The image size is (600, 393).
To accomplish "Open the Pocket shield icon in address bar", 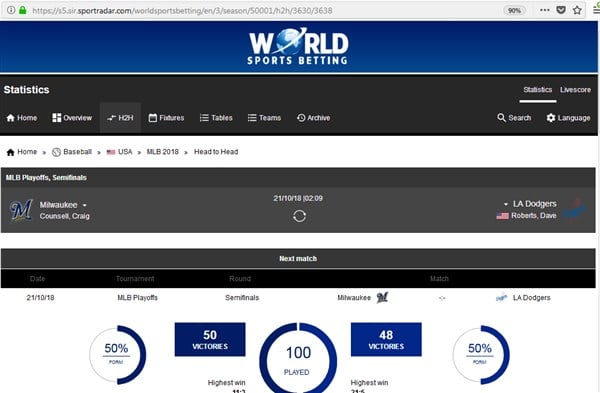I will click(561, 10).
